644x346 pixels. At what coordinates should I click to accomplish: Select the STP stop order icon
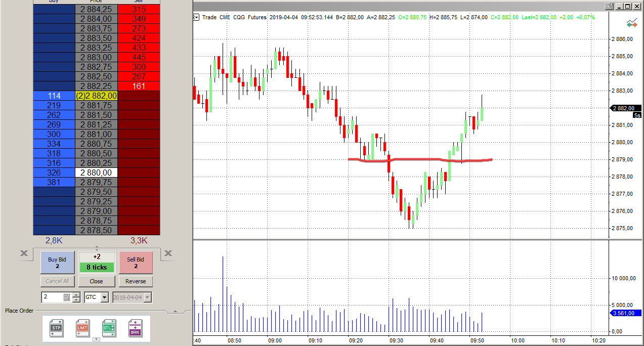pyautogui.click(x=56, y=328)
